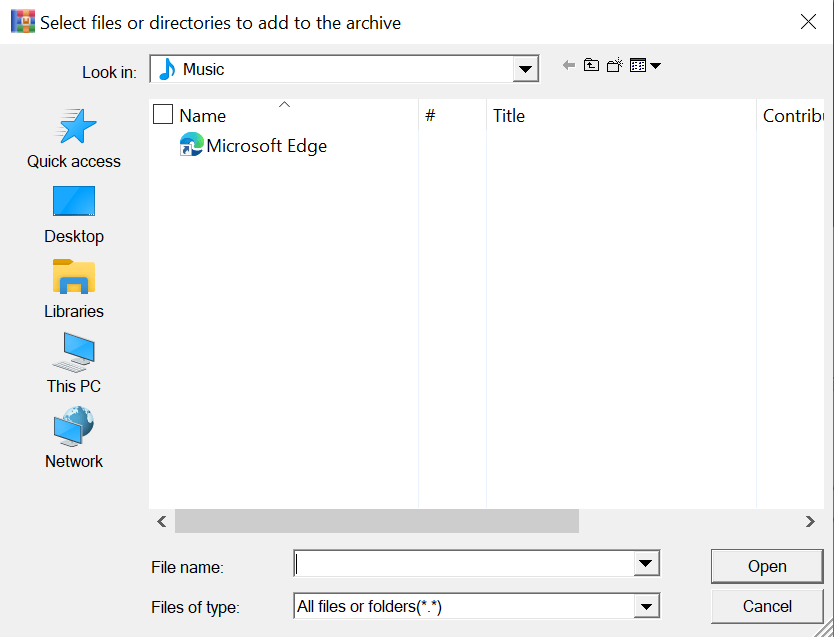The width and height of the screenshot is (834, 637).
Task: Open the File name dropdown arrow
Action: (x=647, y=565)
